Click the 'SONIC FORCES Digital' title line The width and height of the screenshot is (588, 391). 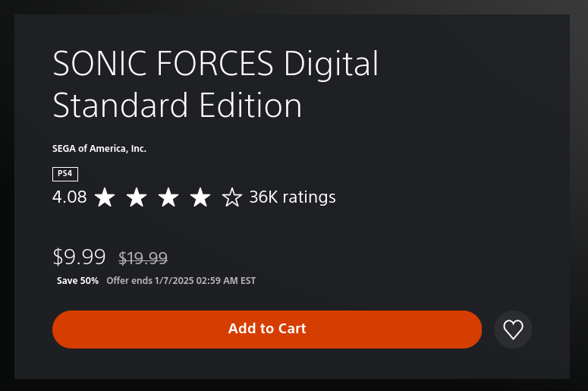coord(215,65)
